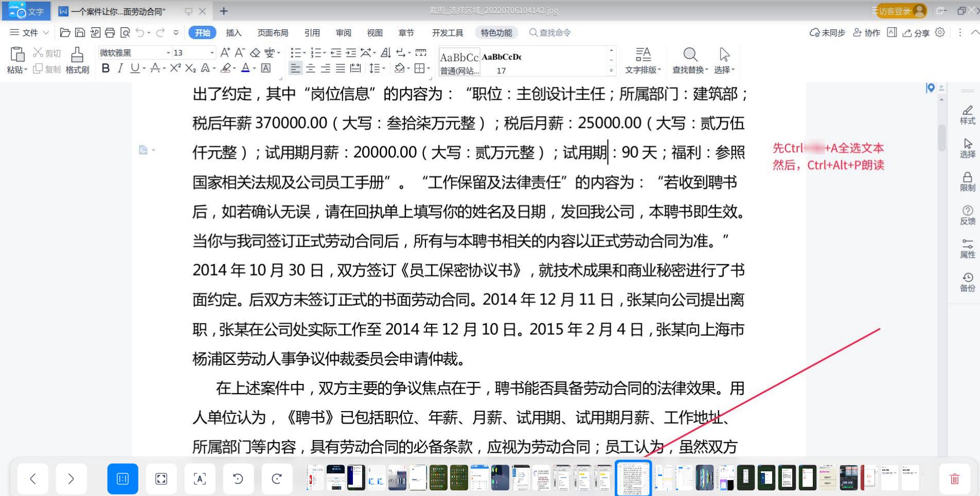
Task: Toggle italic formatting
Action: click(x=120, y=67)
